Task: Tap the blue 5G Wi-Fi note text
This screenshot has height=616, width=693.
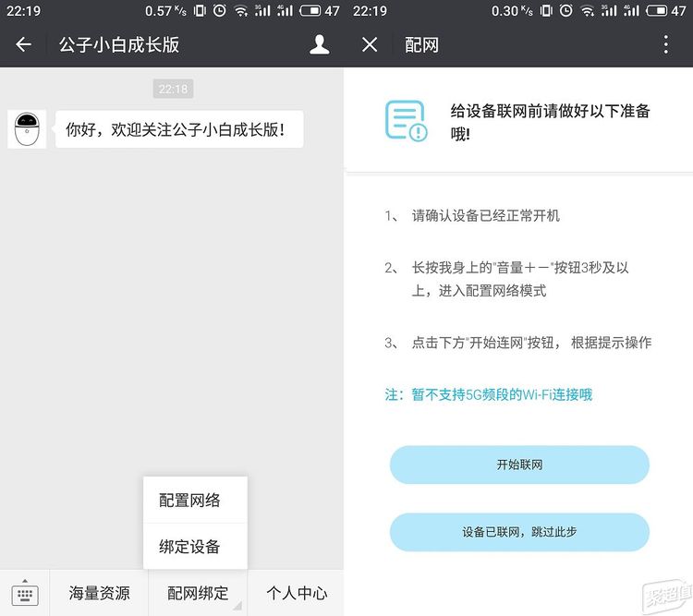Action: (x=488, y=394)
